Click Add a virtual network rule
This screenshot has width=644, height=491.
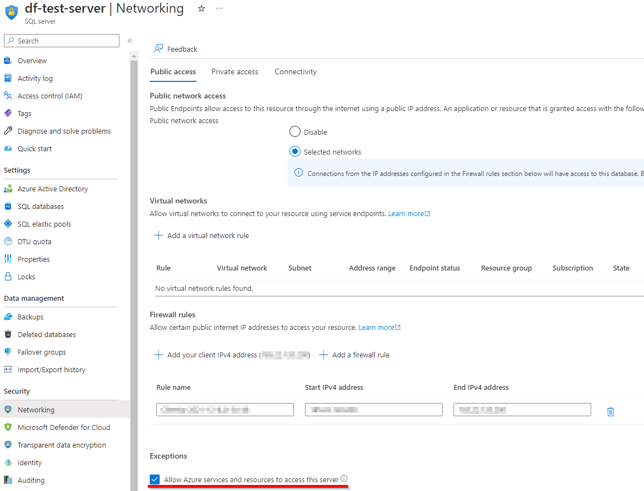point(201,235)
